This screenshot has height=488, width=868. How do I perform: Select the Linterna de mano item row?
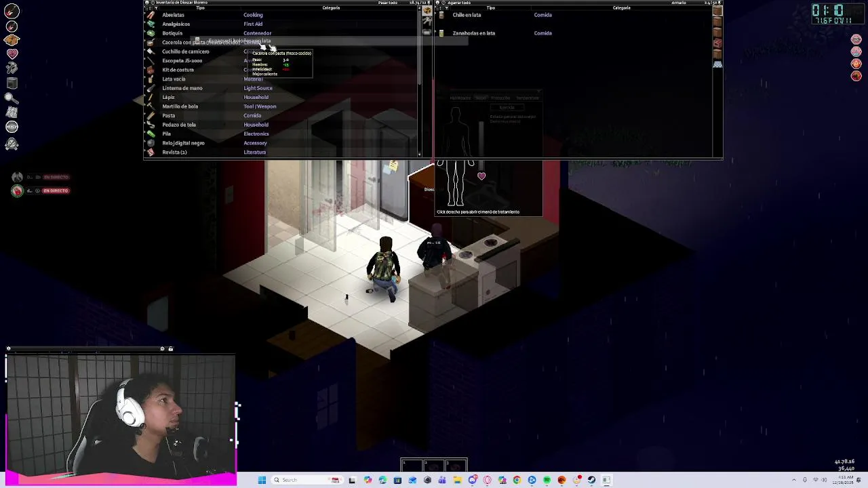[281, 88]
